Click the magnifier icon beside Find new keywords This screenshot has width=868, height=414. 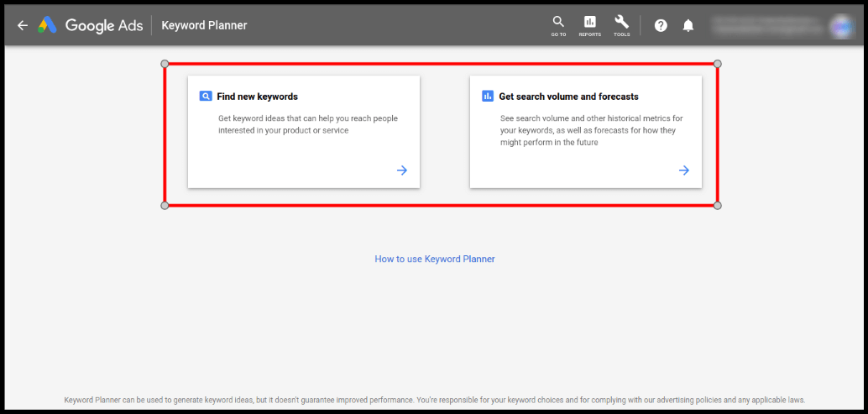click(x=206, y=97)
